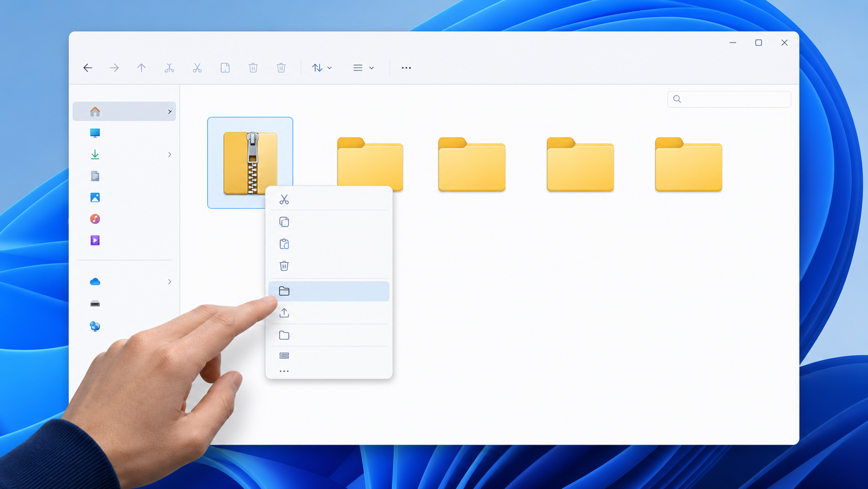Image resolution: width=868 pixels, height=489 pixels.
Task: Navigate up one level with up arrow
Action: point(141,68)
